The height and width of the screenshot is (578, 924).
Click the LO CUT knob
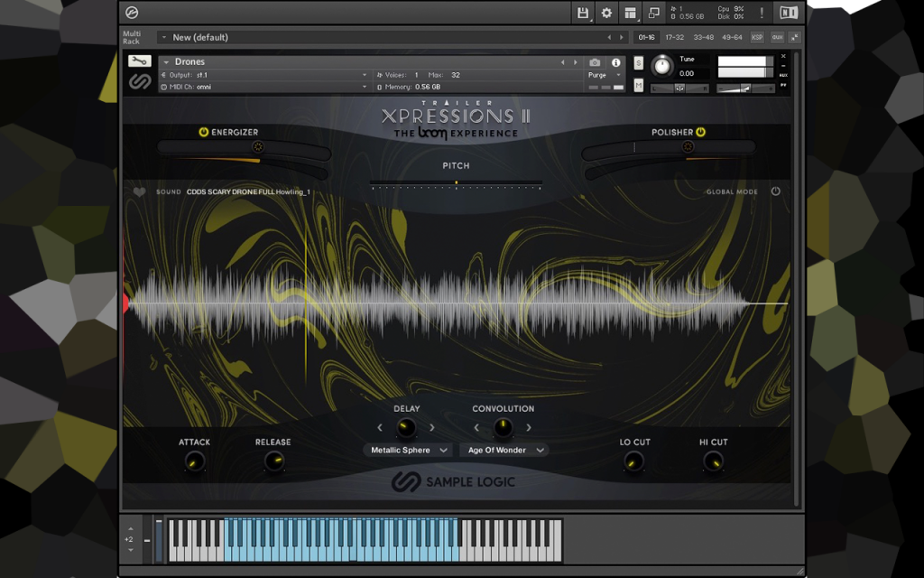pos(634,461)
